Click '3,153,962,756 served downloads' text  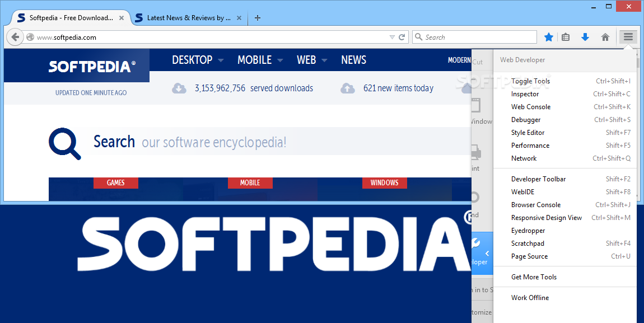point(254,88)
